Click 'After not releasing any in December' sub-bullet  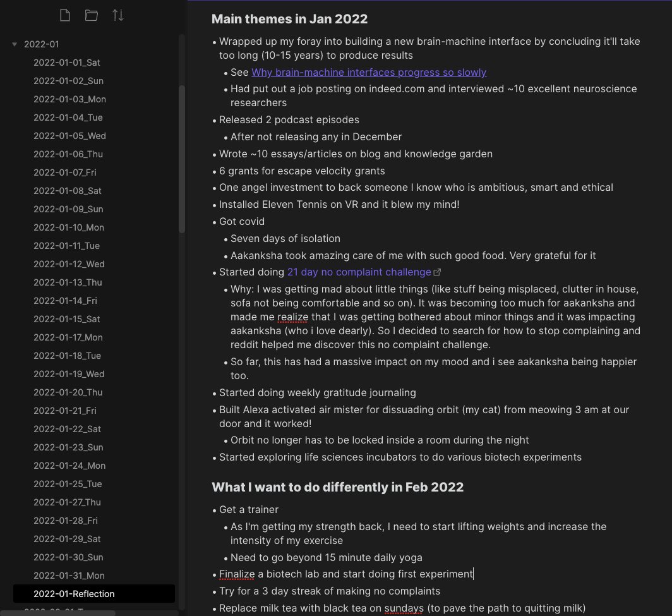[316, 136]
